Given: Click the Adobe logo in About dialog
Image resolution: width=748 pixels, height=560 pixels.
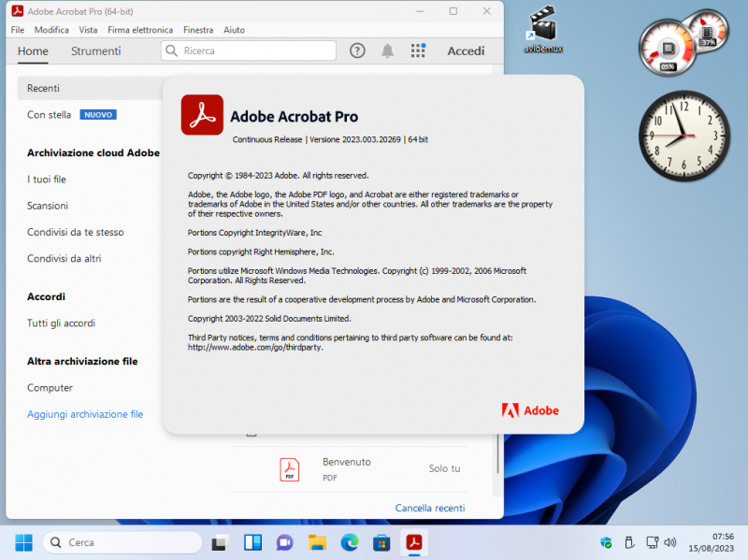Looking at the screenshot, I should [x=530, y=410].
